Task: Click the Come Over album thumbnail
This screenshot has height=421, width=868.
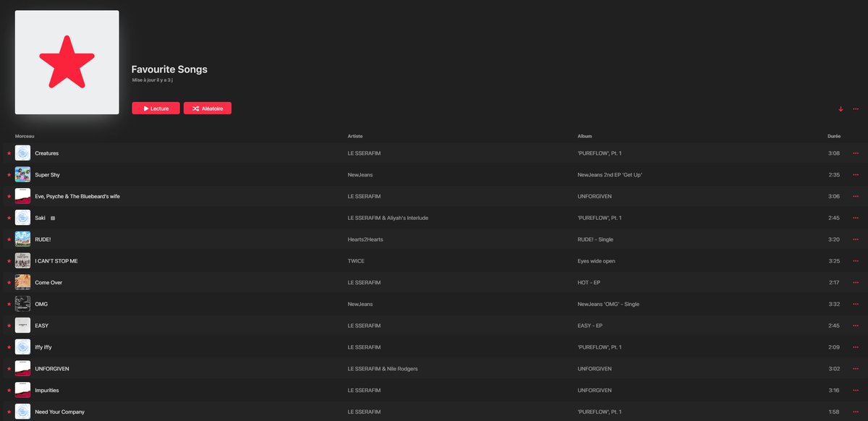Action: [x=22, y=282]
